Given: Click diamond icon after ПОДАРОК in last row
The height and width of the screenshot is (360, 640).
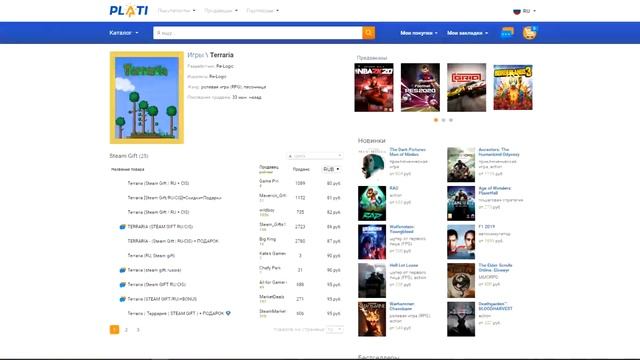Looking at the screenshot, I should coord(228,313).
